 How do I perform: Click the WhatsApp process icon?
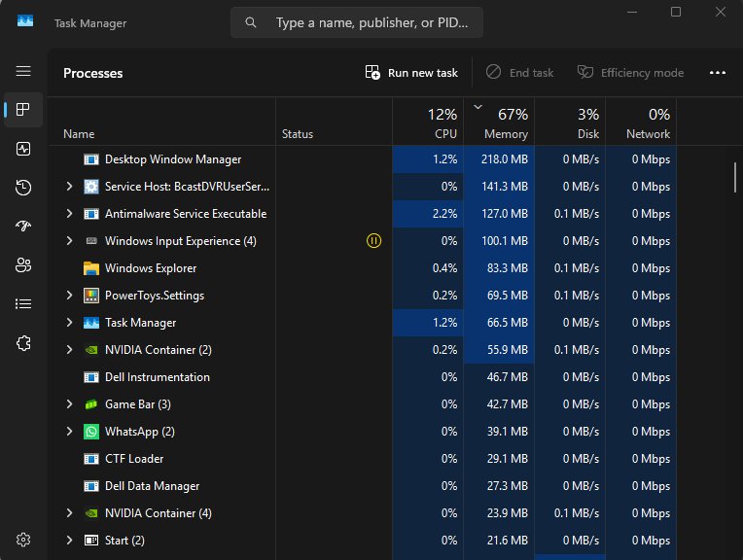point(91,432)
